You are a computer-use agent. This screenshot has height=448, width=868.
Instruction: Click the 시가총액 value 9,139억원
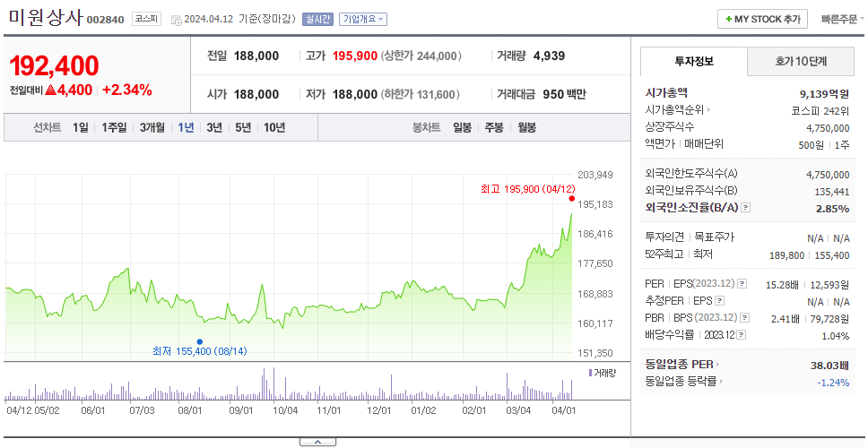click(824, 93)
